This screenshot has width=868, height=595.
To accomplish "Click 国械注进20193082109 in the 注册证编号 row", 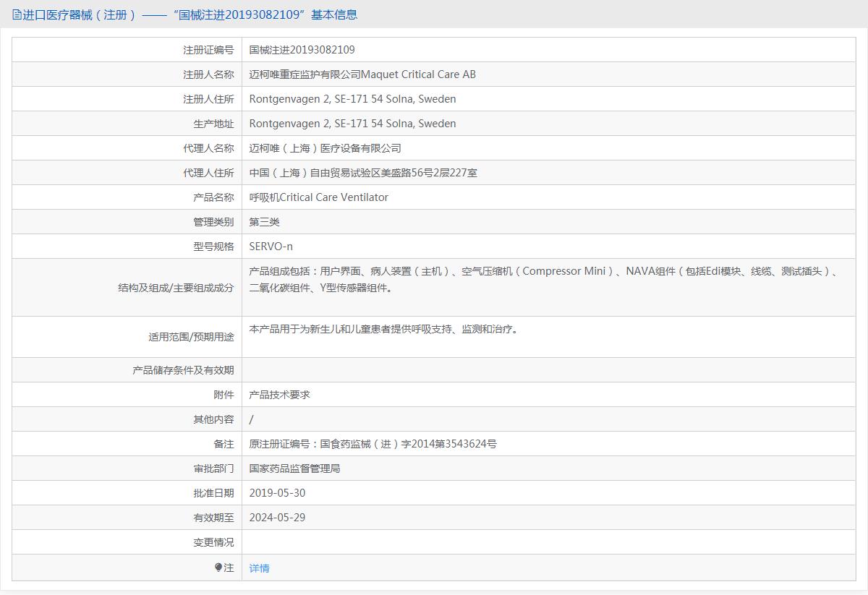I will 302,50.
